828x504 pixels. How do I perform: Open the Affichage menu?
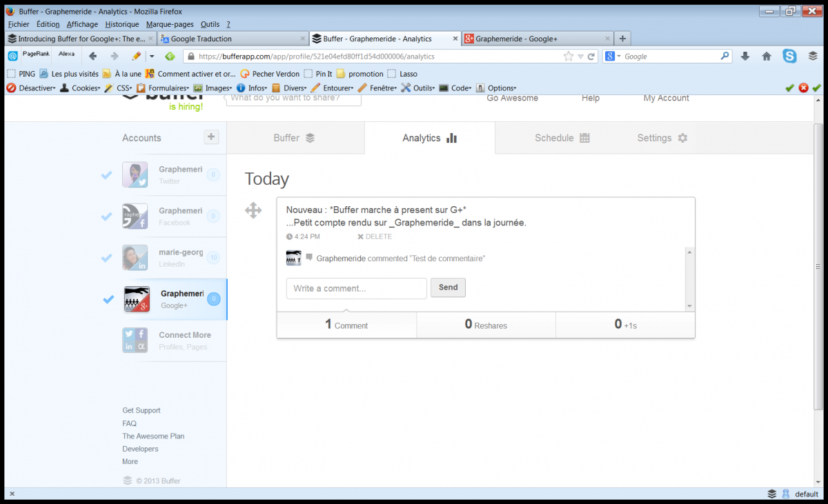click(82, 24)
